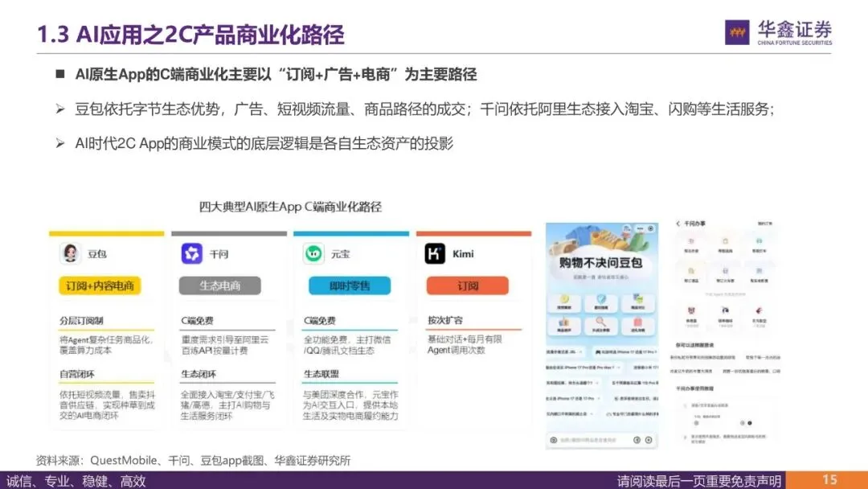Click the 购物不决问豆包 banner
This screenshot has width=868, height=489.
pos(600,262)
